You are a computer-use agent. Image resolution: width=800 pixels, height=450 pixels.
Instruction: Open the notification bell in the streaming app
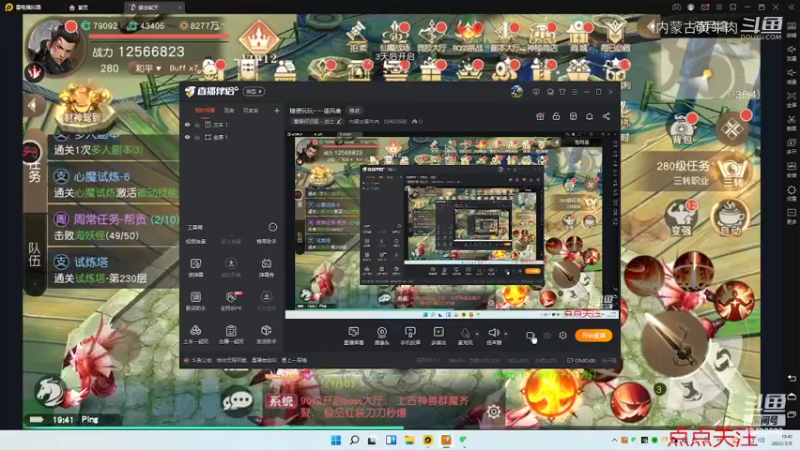[589, 116]
